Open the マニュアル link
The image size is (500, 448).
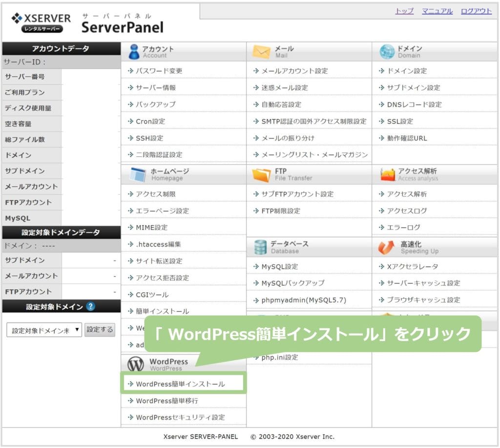[437, 11]
